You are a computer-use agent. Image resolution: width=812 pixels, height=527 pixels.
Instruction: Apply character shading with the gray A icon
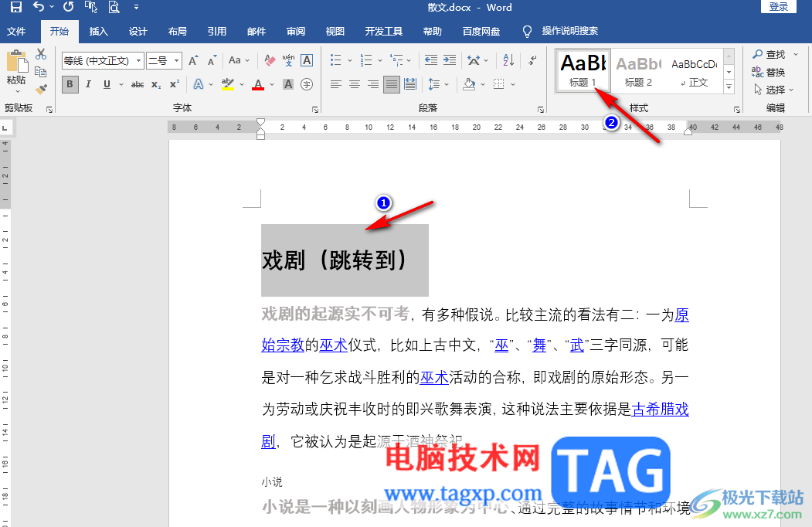pyautogui.click(x=288, y=84)
